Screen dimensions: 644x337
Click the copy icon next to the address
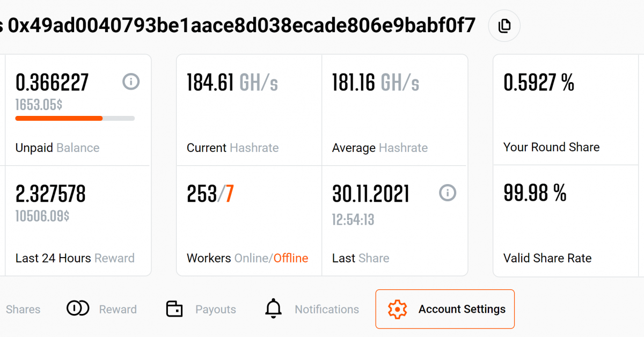point(504,25)
